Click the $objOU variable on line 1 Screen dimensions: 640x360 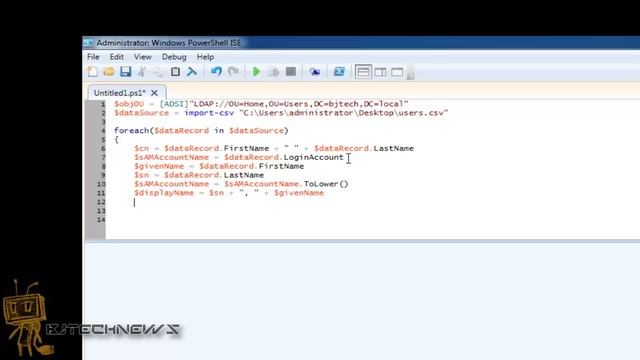[x=129, y=104]
